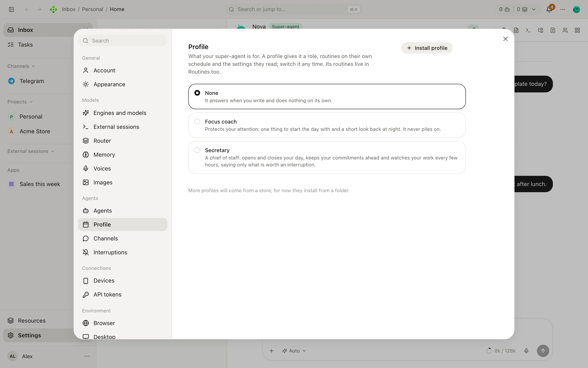Select the None profile radio

coord(197,93)
